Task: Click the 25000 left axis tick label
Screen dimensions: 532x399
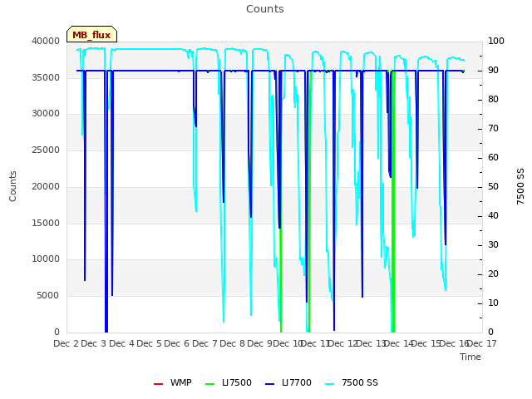Action: (46, 150)
